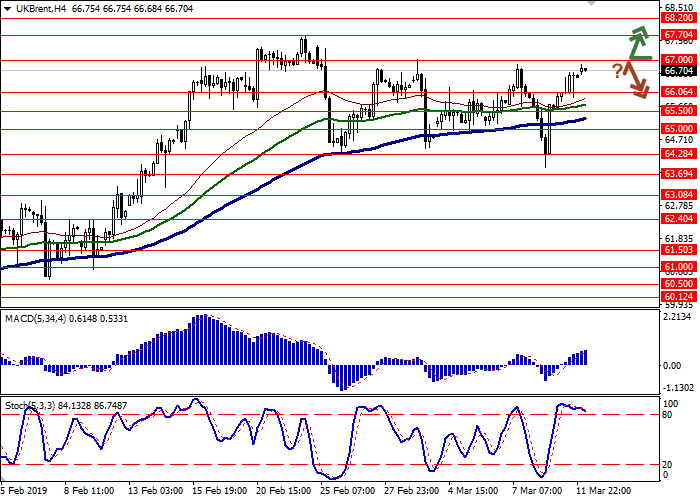Click the brown question mark symbol
This screenshot has width=700, height=500.
[618, 70]
